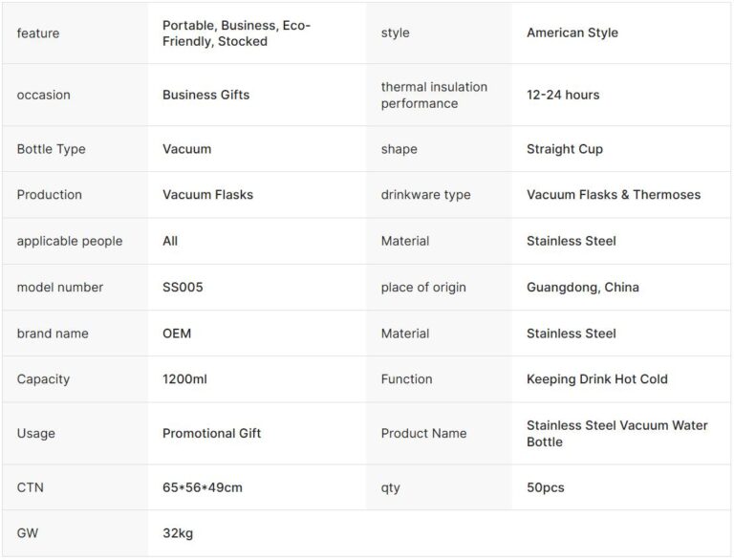The width and height of the screenshot is (734, 560).
Task: Select 'Keeping Drink Hot Cold' function value
Action: coord(596,379)
